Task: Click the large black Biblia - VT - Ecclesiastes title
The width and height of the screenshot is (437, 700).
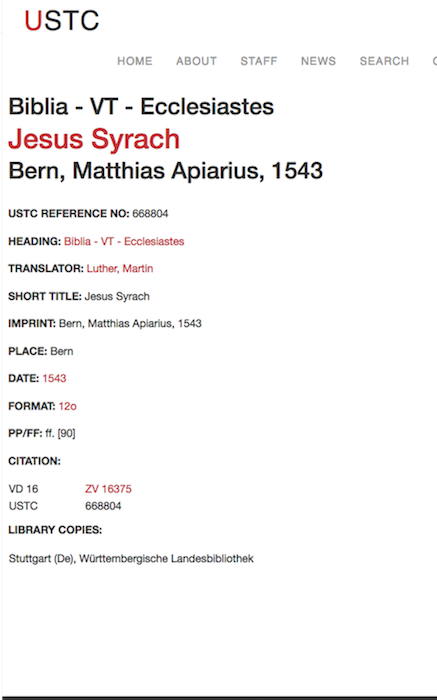Action: point(141,107)
